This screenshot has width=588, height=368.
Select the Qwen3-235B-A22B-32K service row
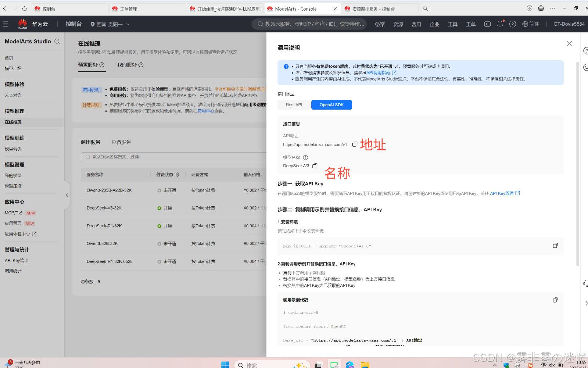[173, 190]
